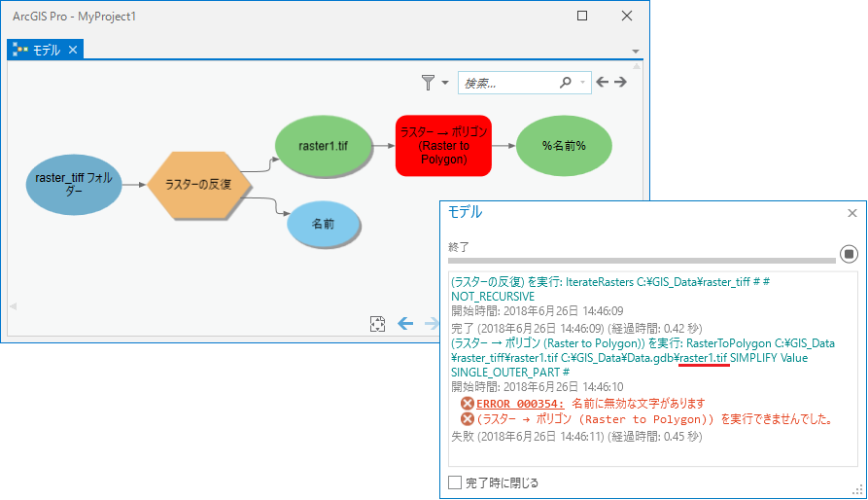
Task: Expand the search options dropdown arrow
Action: click(x=582, y=83)
